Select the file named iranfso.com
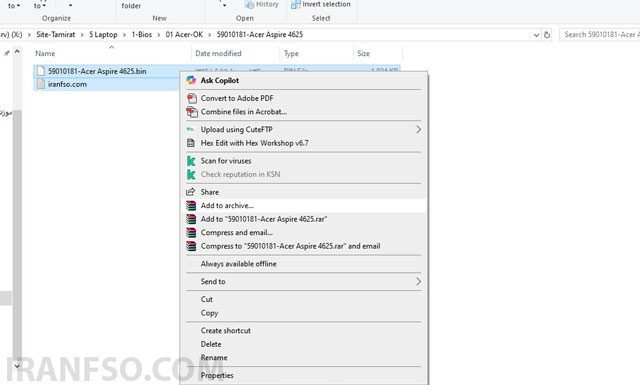The image size is (640, 385). tap(67, 84)
